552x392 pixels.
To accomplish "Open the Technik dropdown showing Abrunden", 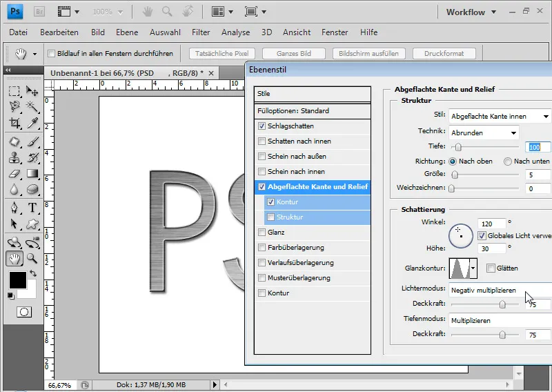I will (x=484, y=133).
